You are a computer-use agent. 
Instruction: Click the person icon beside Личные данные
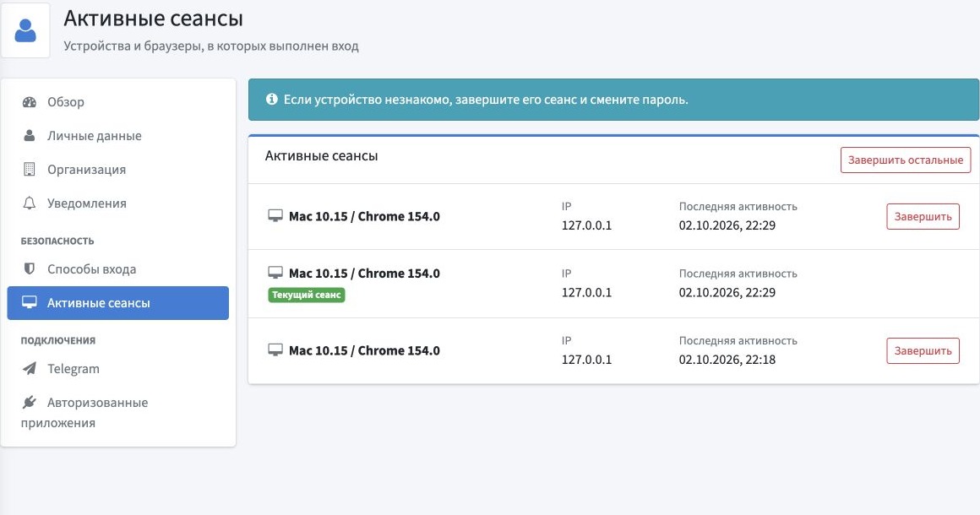click(30, 135)
